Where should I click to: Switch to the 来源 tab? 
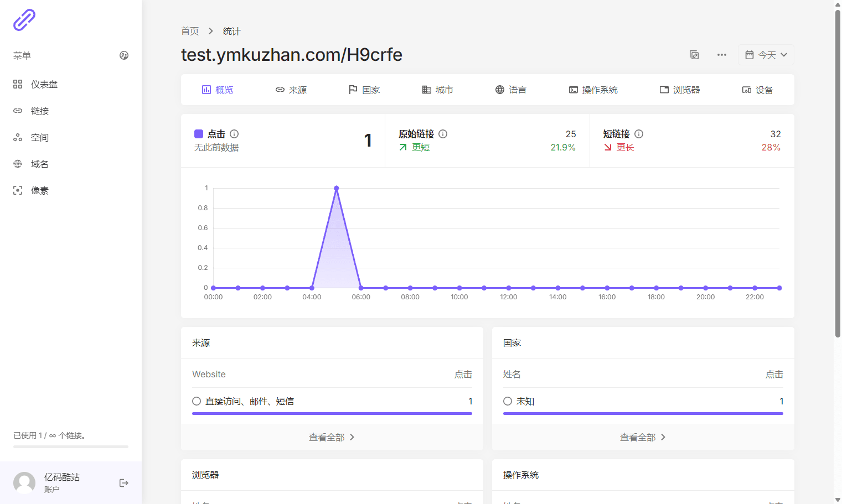(291, 90)
